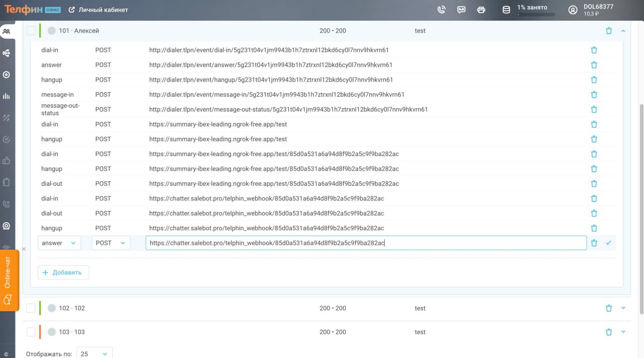This screenshot has height=358, width=644.
Task: Delete the message-in webhook row
Action: coord(594,95)
